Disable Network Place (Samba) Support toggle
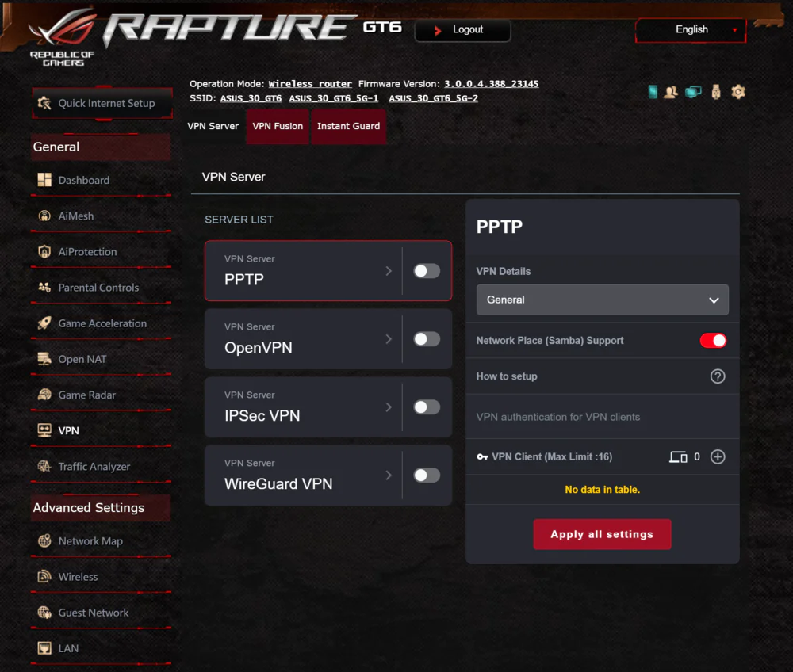The width and height of the screenshot is (793, 672). tap(713, 341)
